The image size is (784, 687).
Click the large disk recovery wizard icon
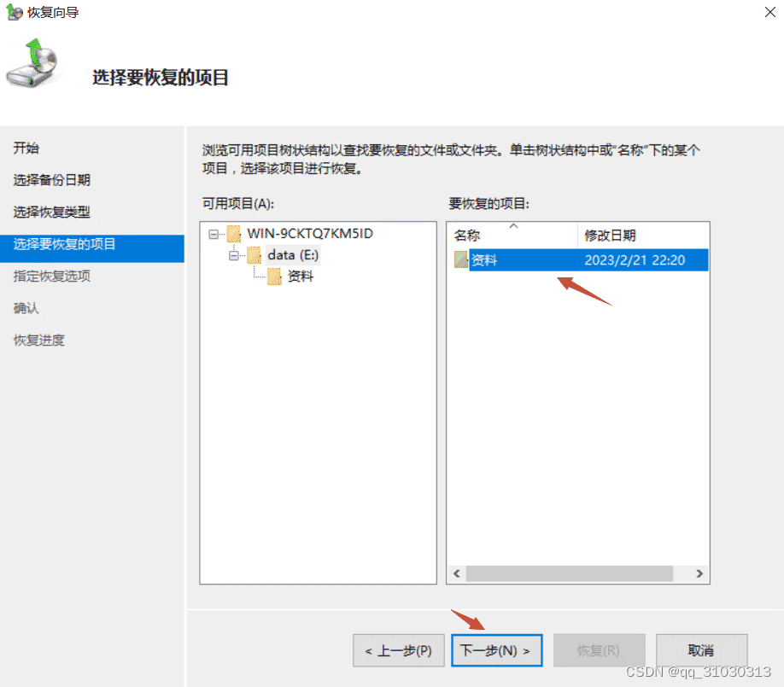[x=33, y=63]
